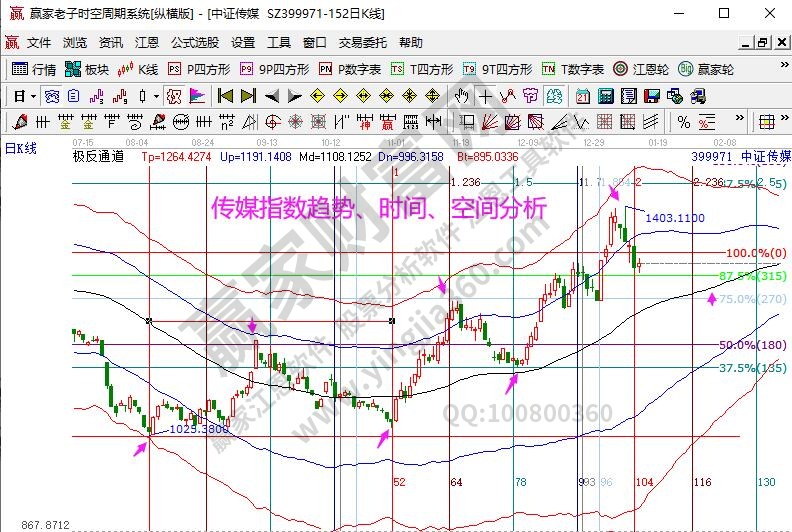
Task: Click the yellow diamond horizontal compress icon
Action: (386, 95)
